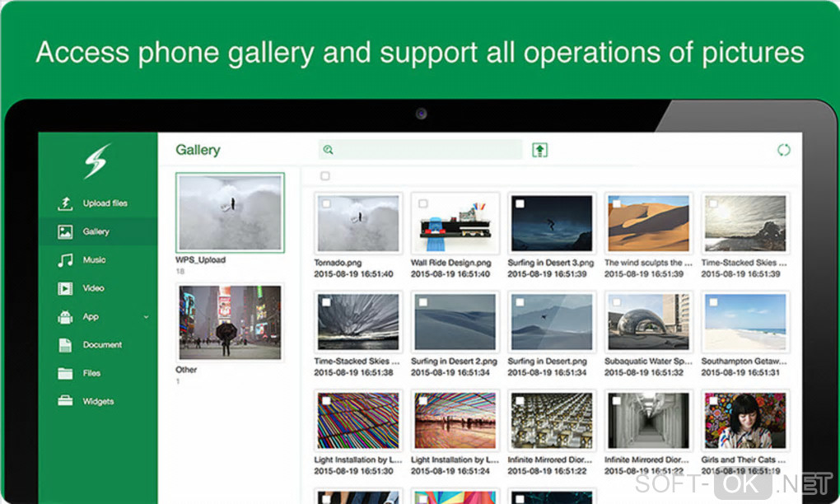Open the Subaquatic Water Sp... thumbnail
Image resolution: width=840 pixels, height=504 pixels.
point(649,322)
